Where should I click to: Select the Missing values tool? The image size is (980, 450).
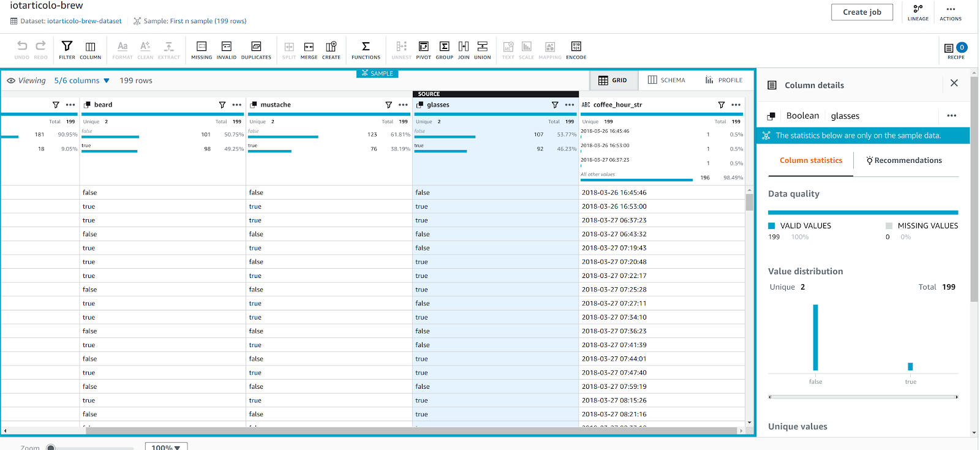(202, 50)
